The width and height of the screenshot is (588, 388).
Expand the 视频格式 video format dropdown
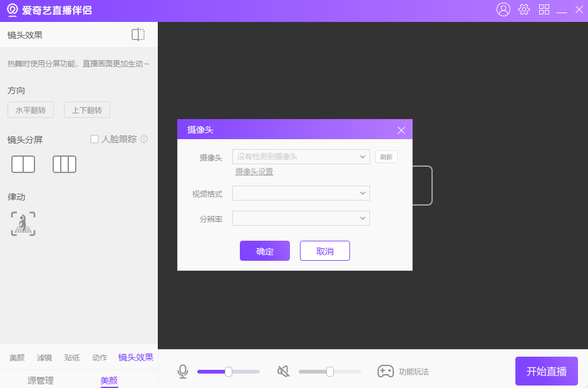tap(301, 193)
